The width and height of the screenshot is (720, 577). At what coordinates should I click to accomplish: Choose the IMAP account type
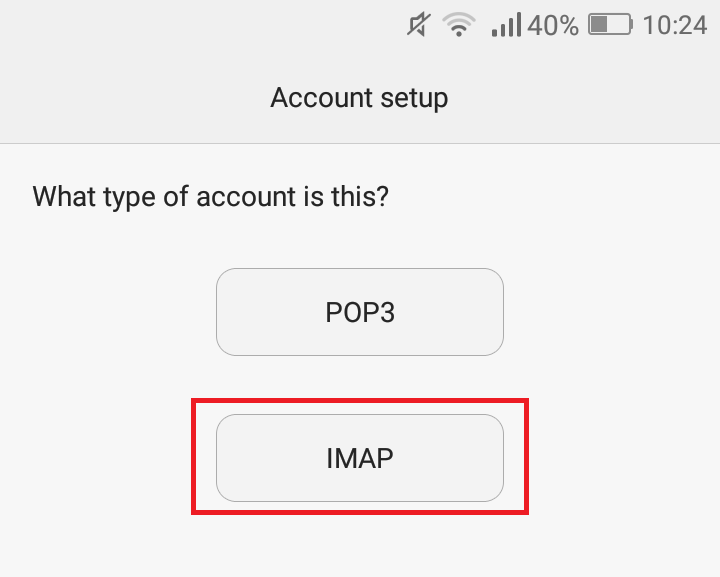tap(360, 458)
